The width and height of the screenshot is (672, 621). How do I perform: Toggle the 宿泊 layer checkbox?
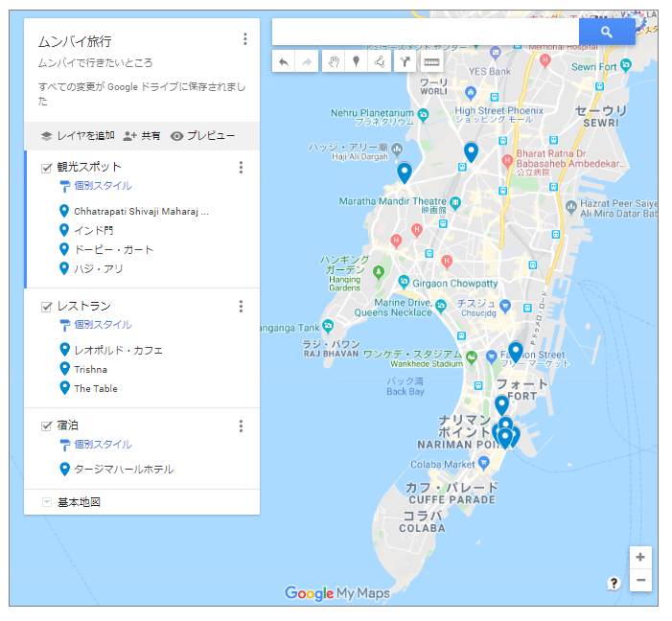(46, 426)
